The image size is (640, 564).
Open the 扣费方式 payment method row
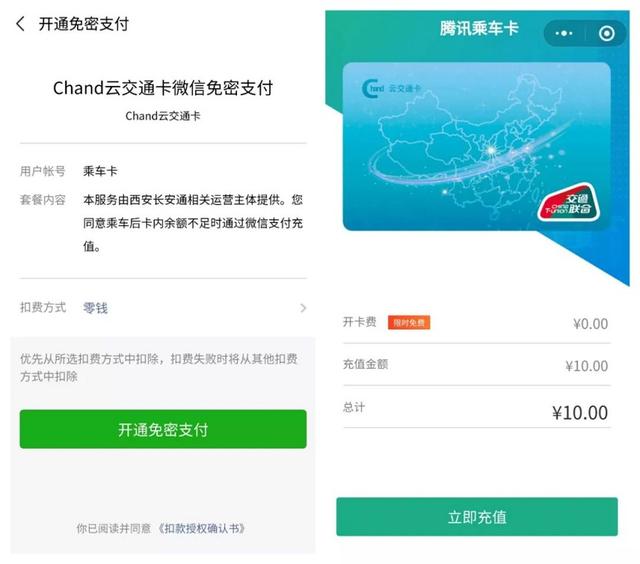(x=163, y=308)
